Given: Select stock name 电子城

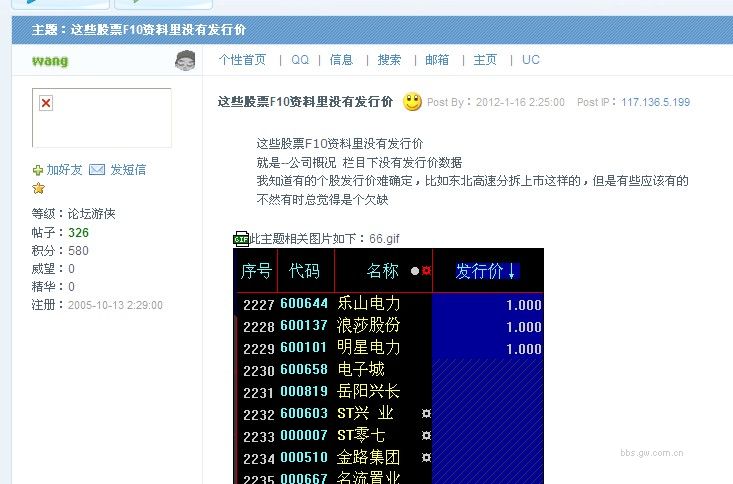Looking at the screenshot, I should pos(361,369).
